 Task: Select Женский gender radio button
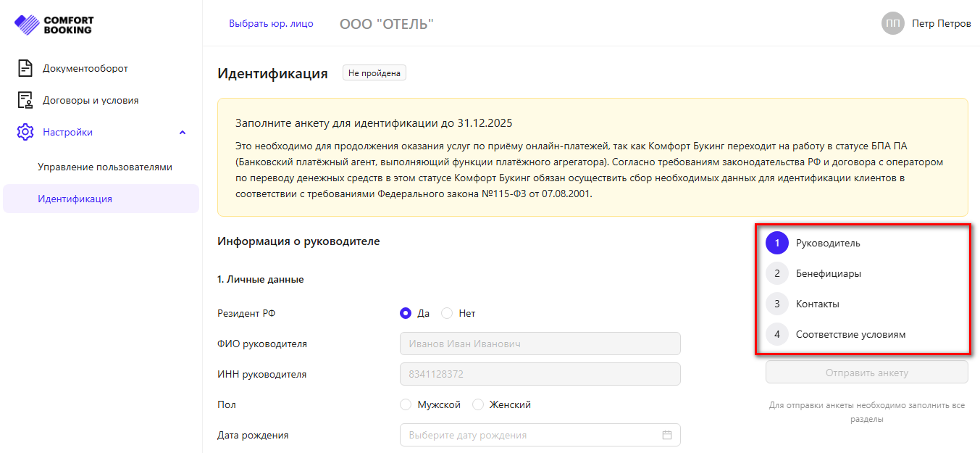(478, 404)
